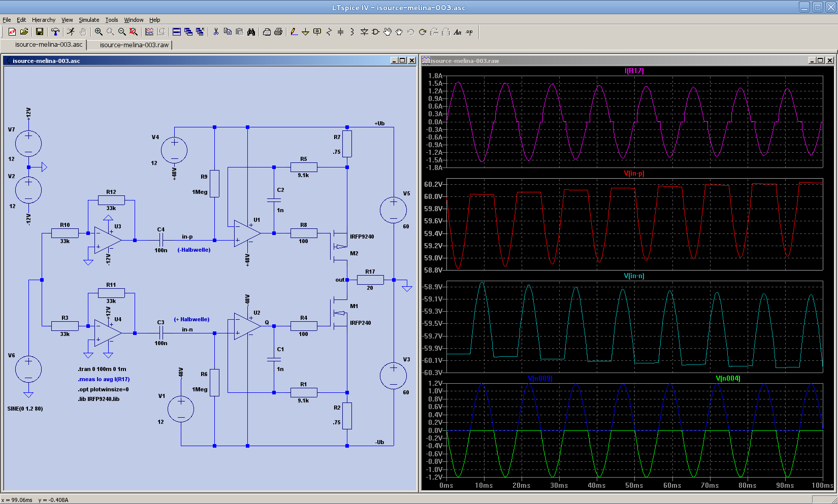Click resistor R17 in schematic
Screen dimensions: 838x504
[x=370, y=280]
